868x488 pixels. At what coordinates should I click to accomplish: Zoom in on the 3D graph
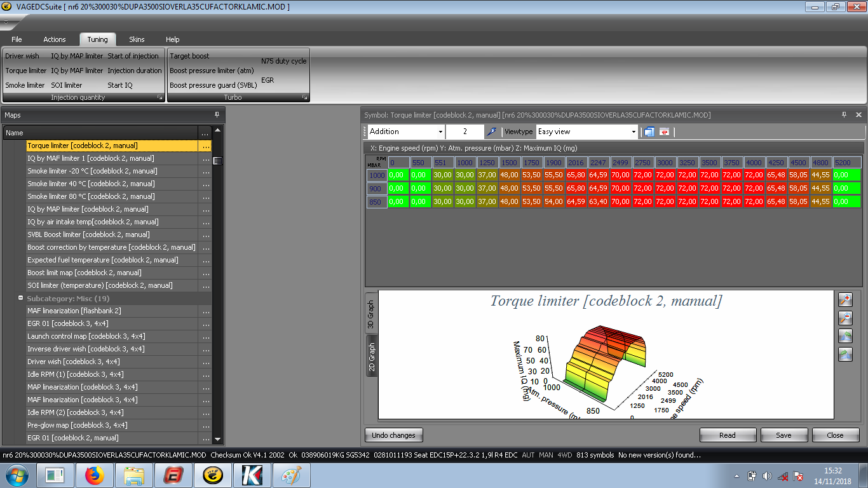844,300
